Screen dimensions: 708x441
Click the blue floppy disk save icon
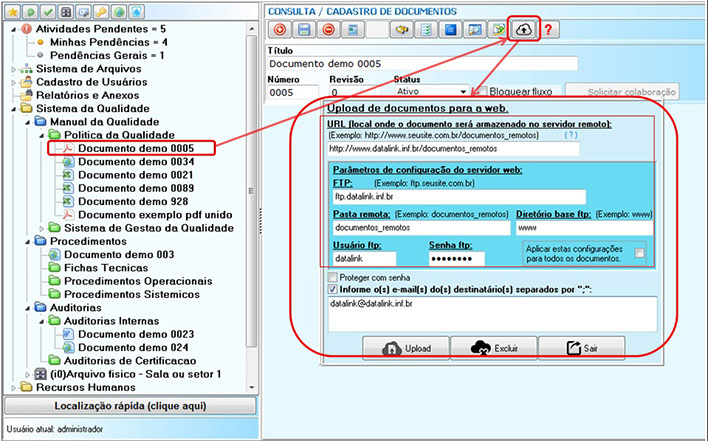tap(303, 30)
